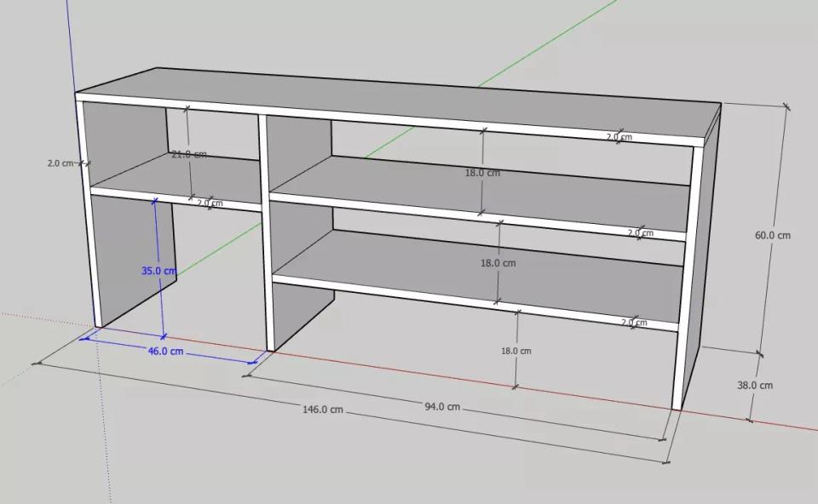The height and width of the screenshot is (504, 818).
Task: Click the 2.0 cm dimension left of side panel
Action: tap(60, 163)
